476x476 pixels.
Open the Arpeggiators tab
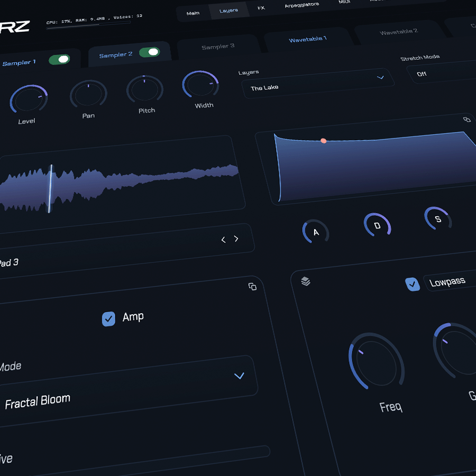[x=302, y=5]
